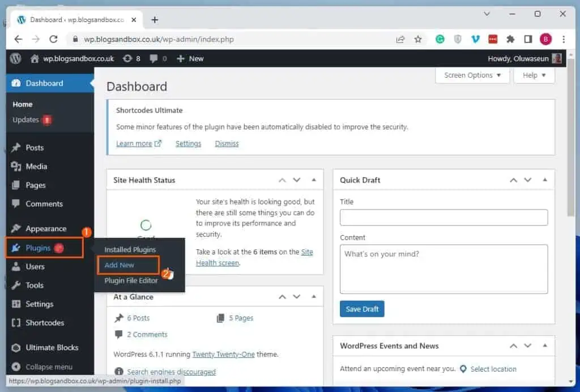Click the Grammarly extension icon
This screenshot has height=392, width=580.
click(x=440, y=39)
